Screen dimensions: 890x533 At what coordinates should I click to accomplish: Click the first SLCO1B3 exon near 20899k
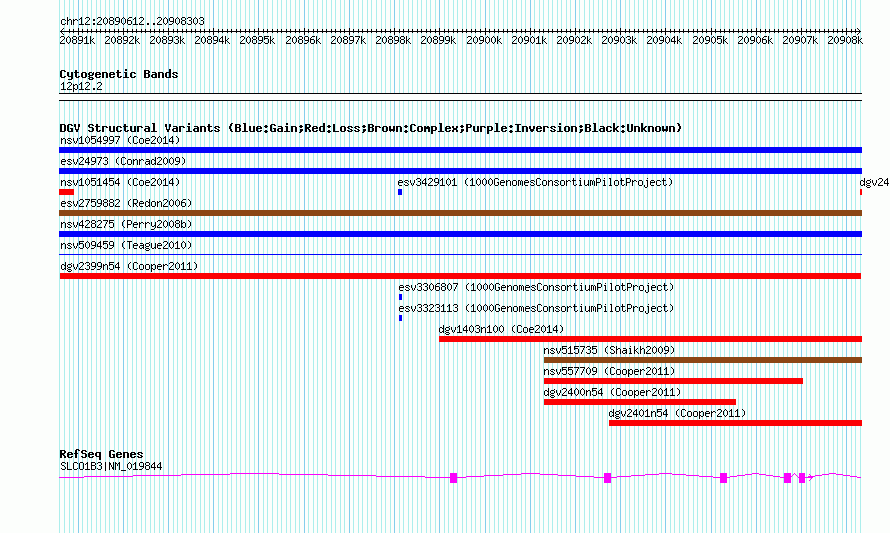(454, 478)
